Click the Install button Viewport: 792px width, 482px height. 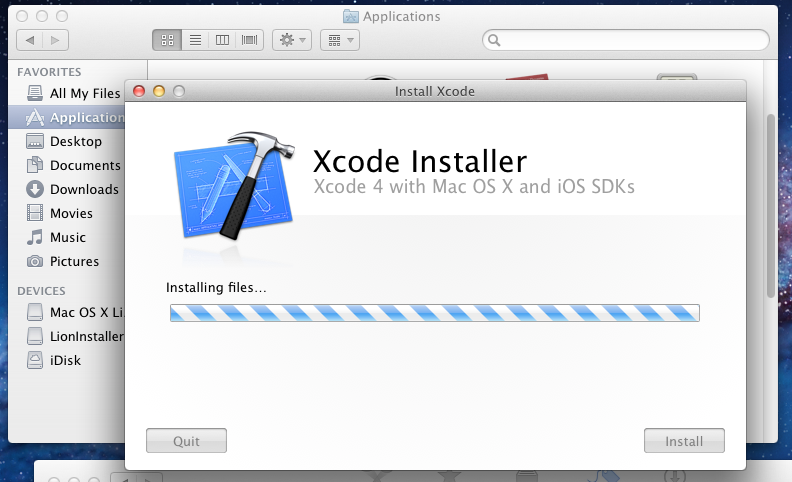[684, 441]
